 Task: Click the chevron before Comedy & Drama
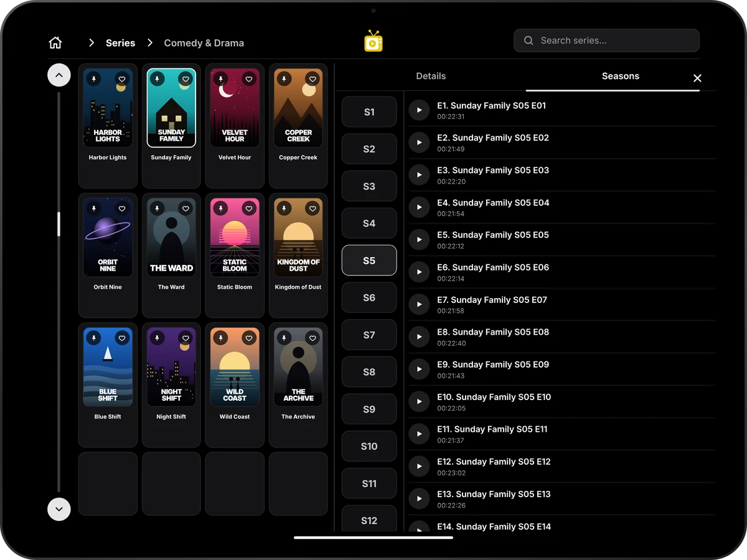click(150, 43)
